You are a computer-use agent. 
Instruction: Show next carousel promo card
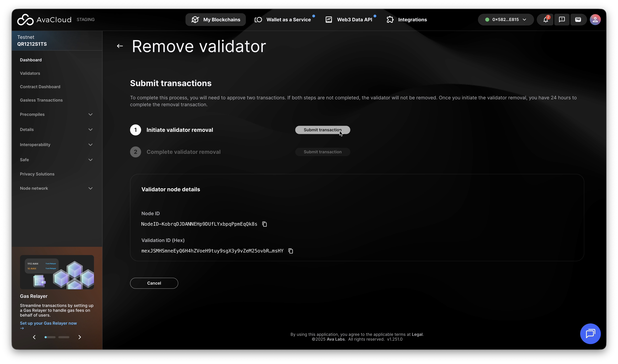(x=79, y=337)
